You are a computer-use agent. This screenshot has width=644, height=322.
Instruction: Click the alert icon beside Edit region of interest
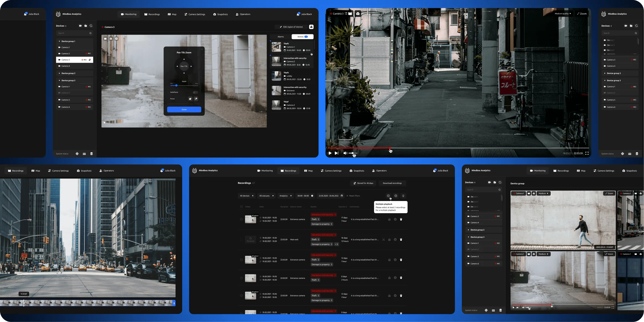point(311,27)
